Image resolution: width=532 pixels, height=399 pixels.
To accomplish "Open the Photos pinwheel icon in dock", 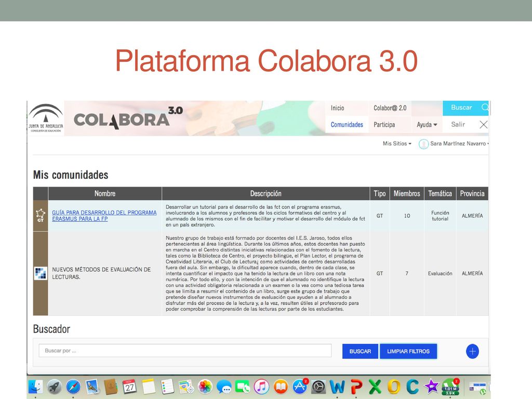I will (205, 387).
